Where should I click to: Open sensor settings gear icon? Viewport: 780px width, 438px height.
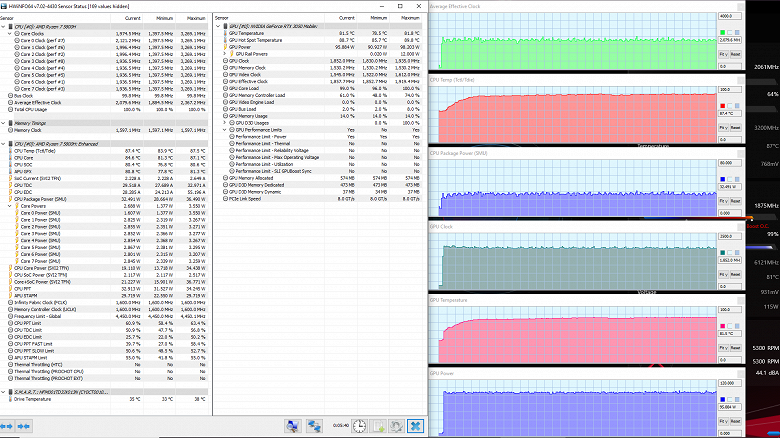396,426
